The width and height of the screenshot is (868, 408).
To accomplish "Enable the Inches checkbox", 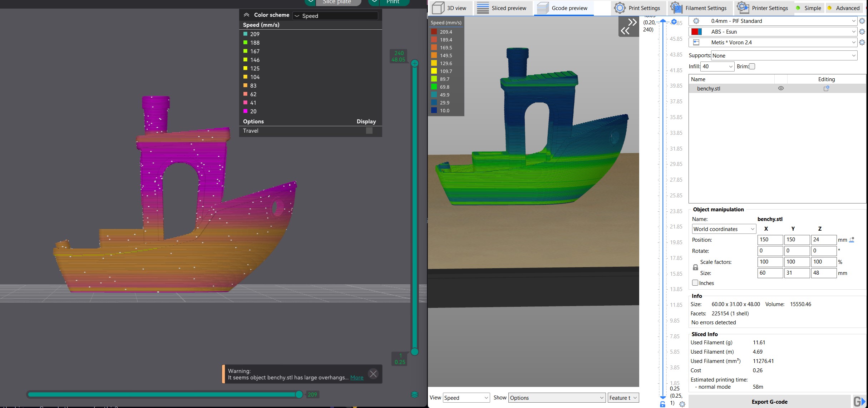I will tap(695, 282).
